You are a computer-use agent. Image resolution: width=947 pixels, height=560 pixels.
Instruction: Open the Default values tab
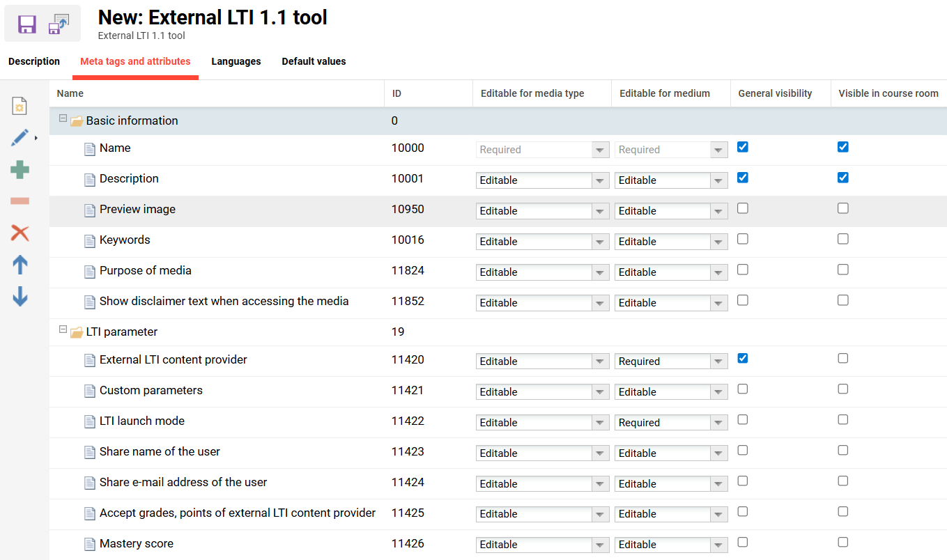314,61
